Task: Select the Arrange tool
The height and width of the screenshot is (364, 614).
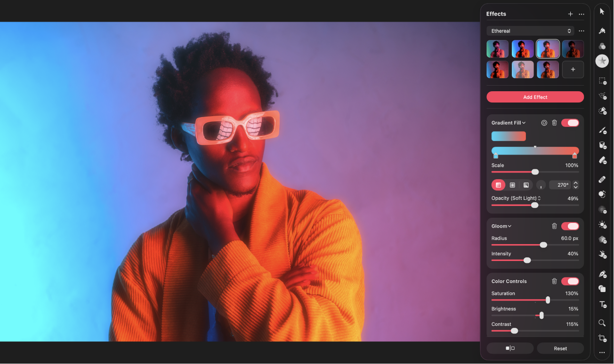Action: point(602,11)
